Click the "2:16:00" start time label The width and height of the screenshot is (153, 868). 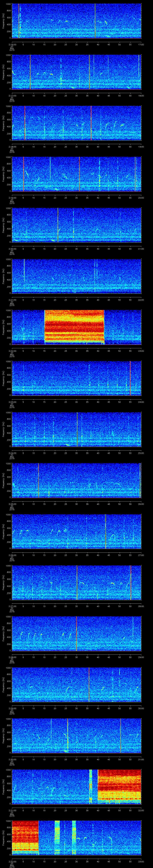point(12,44)
